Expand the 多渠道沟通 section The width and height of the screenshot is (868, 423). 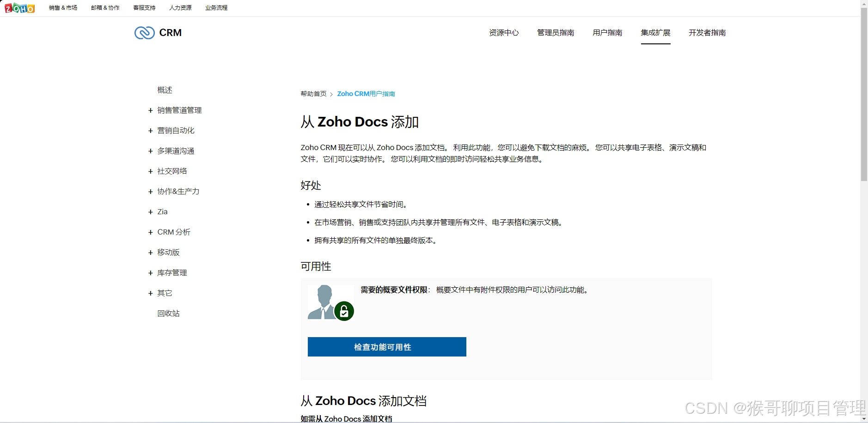point(150,151)
